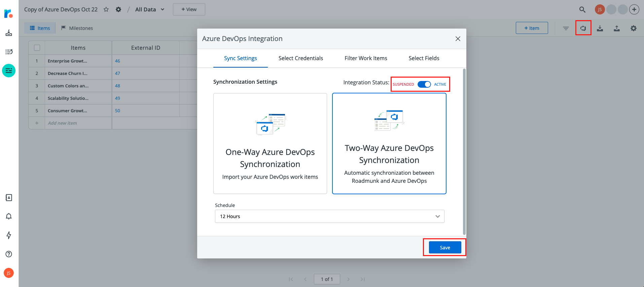
Task: Select the Custom Colors an... item row
Action: pos(68,86)
